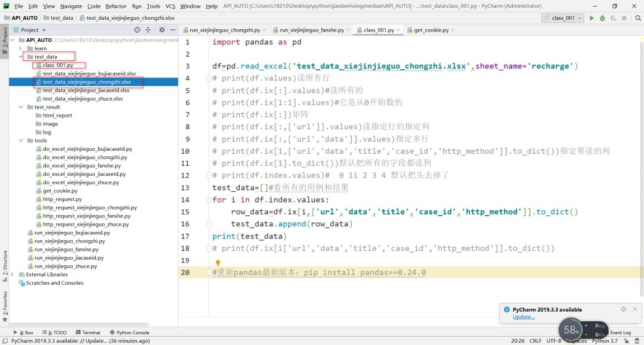Open the 4: Run tool window

pos(23,332)
